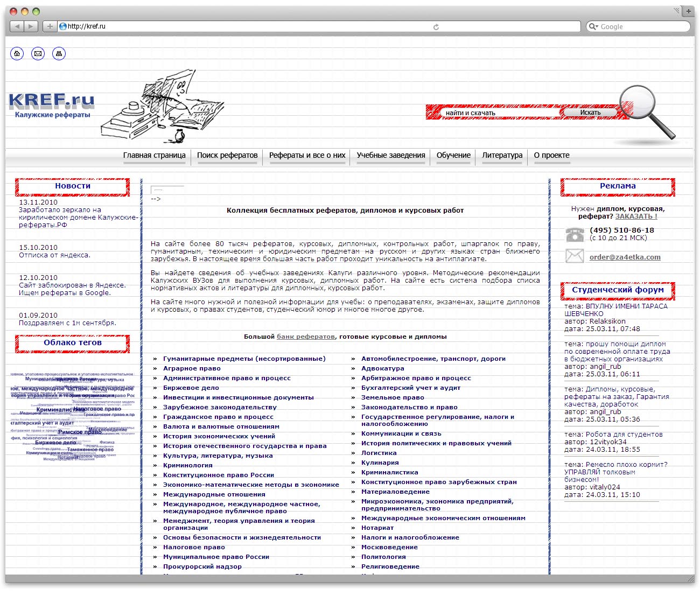Open Материаловедение category
The image size is (700, 602).
coord(395,492)
